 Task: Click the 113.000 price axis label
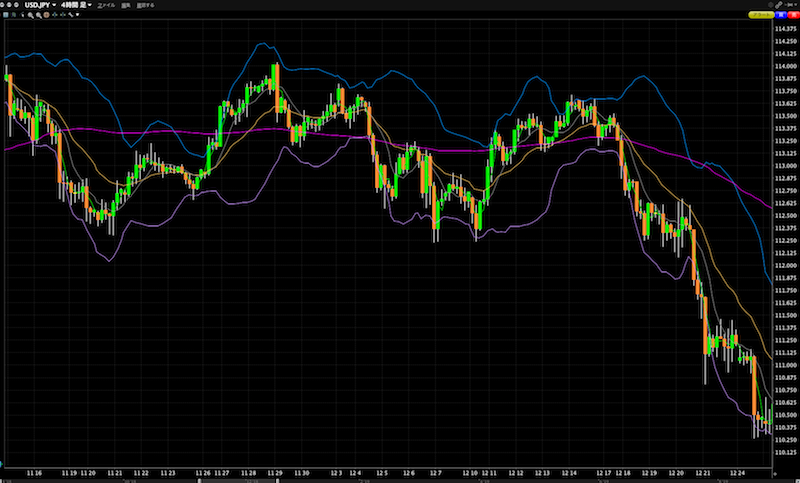tap(785, 166)
